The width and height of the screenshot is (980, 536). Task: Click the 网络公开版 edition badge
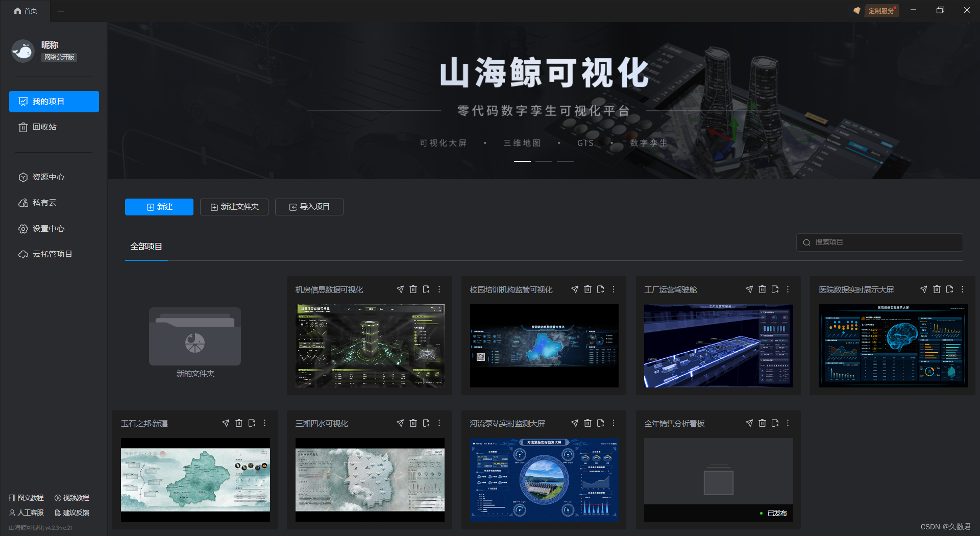pyautogui.click(x=59, y=57)
